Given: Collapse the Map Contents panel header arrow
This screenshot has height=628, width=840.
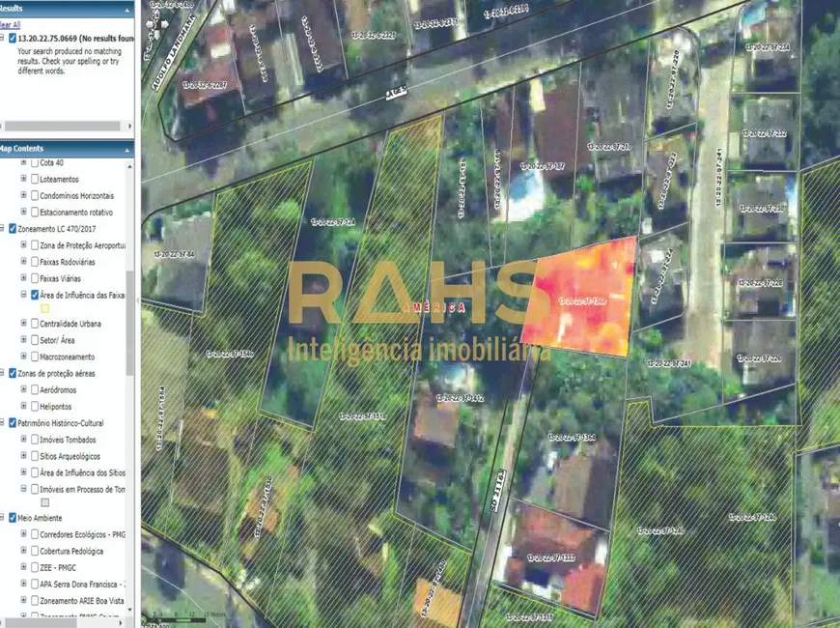Looking at the screenshot, I should click(128, 148).
